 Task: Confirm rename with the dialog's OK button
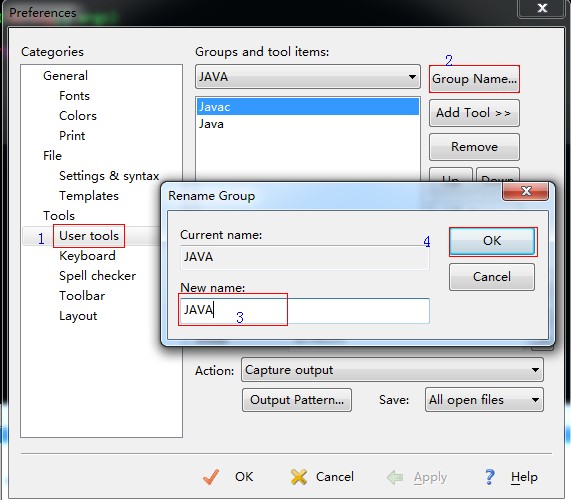click(492, 241)
